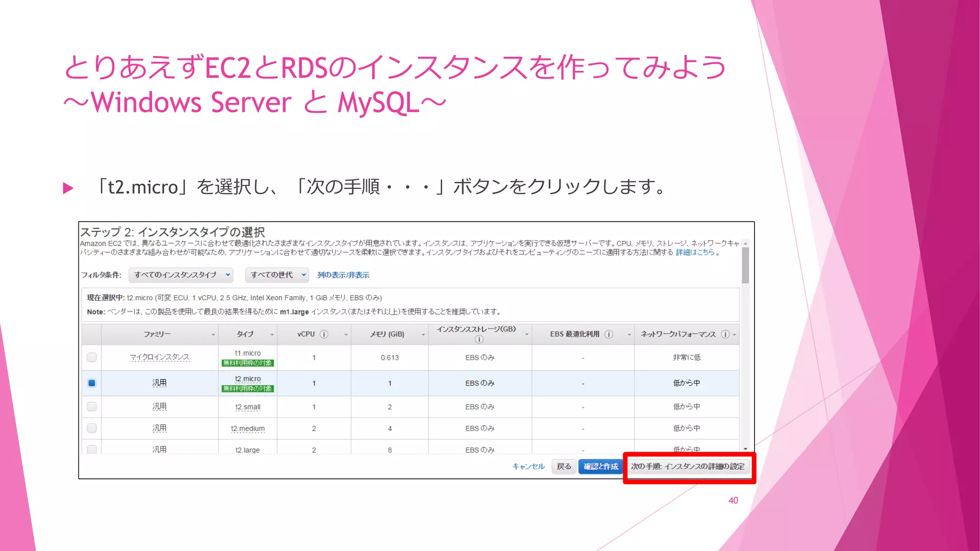Open the タイプ column sort arrow
The width and height of the screenshot is (980, 551).
click(272, 335)
